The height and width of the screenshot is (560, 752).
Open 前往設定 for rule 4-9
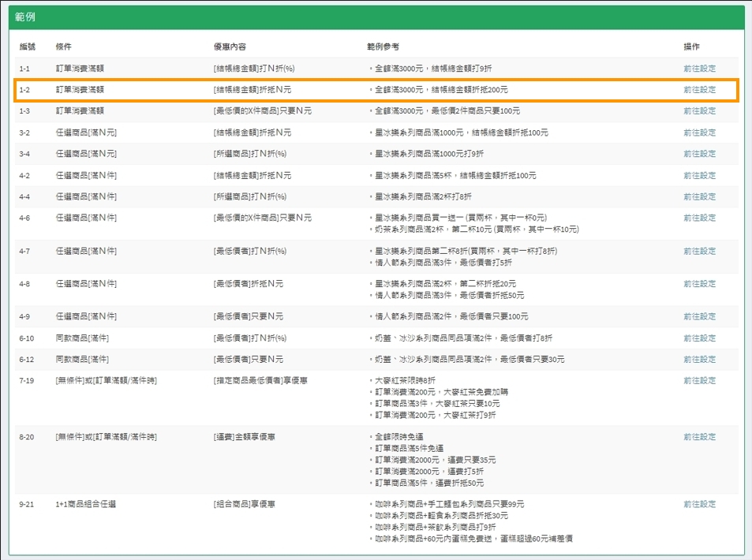tap(699, 316)
